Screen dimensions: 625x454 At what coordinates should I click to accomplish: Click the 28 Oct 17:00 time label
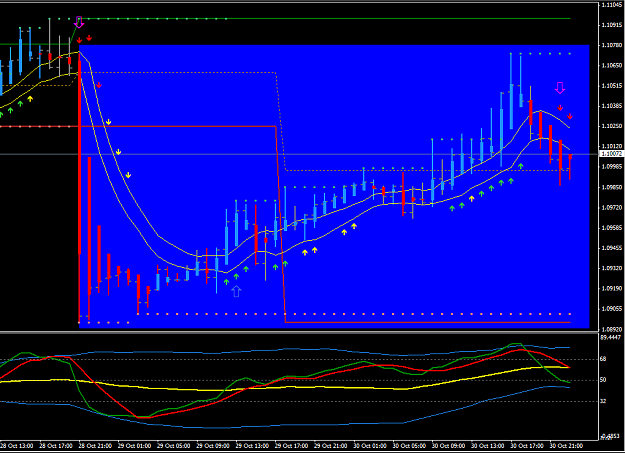tap(56, 446)
